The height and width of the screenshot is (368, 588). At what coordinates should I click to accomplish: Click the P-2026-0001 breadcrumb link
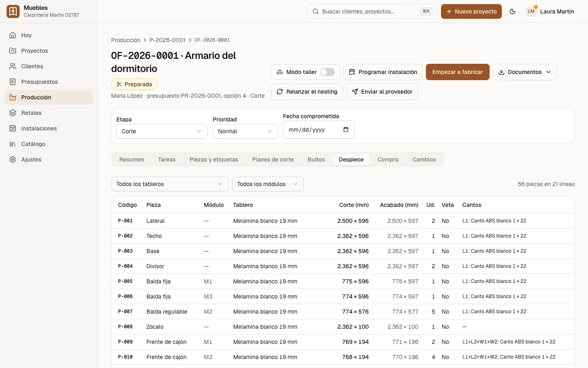click(167, 40)
